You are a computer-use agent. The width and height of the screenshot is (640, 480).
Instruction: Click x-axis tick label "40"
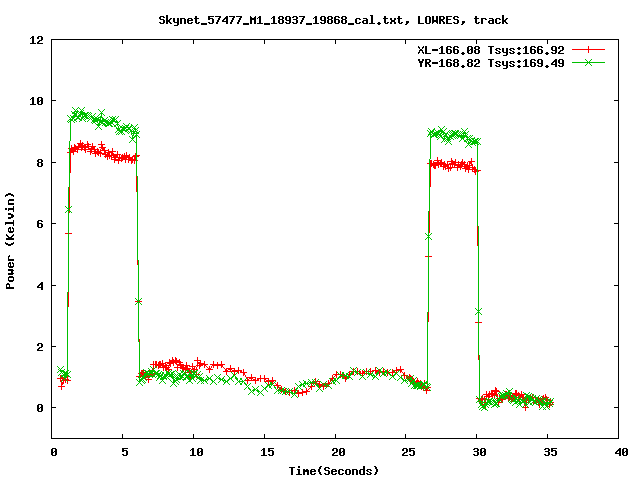621,452
